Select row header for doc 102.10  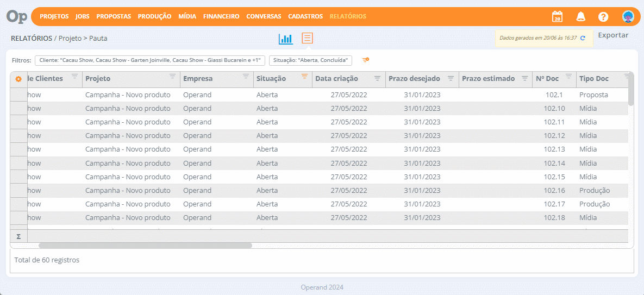pyautogui.click(x=18, y=109)
